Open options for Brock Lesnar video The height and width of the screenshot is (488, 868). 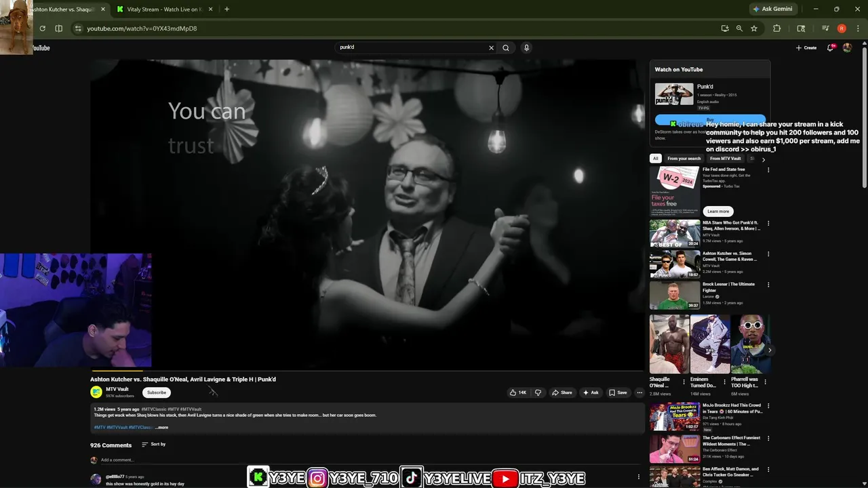pos(768,285)
